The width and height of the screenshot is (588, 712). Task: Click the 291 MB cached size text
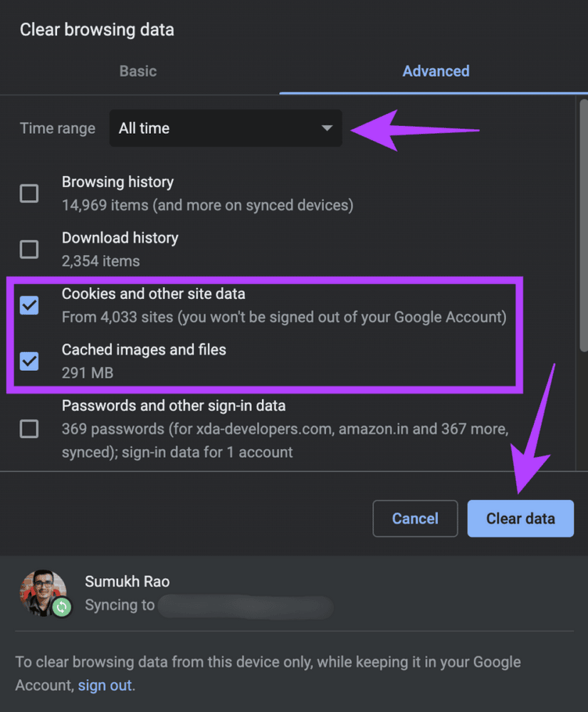pos(88,373)
